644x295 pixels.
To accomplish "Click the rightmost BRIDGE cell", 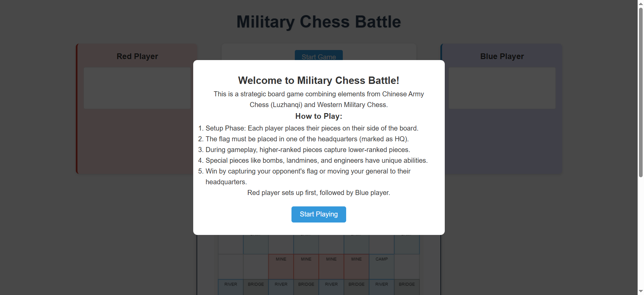I will tap(407, 287).
